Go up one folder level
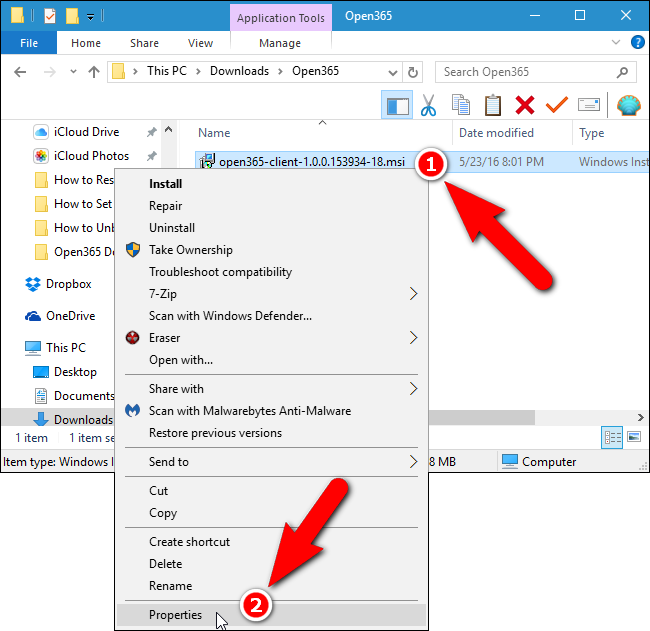This screenshot has width=650, height=631. 94,72
